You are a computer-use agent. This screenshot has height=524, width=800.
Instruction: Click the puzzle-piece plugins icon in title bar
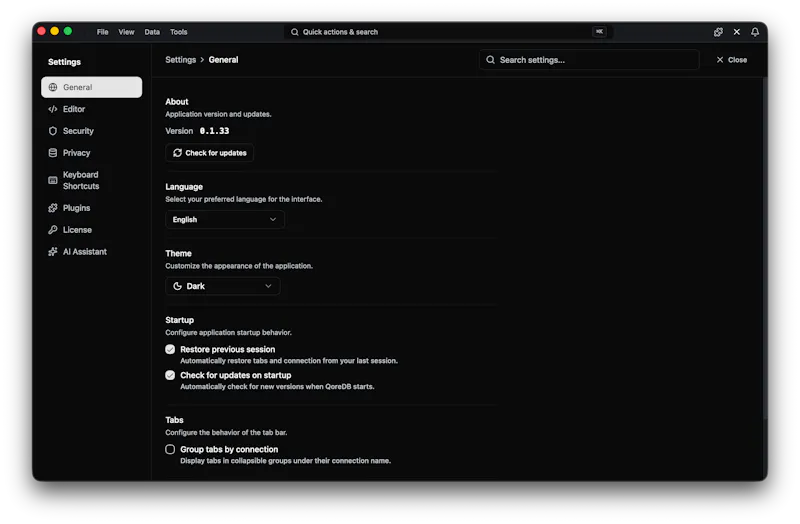point(718,32)
